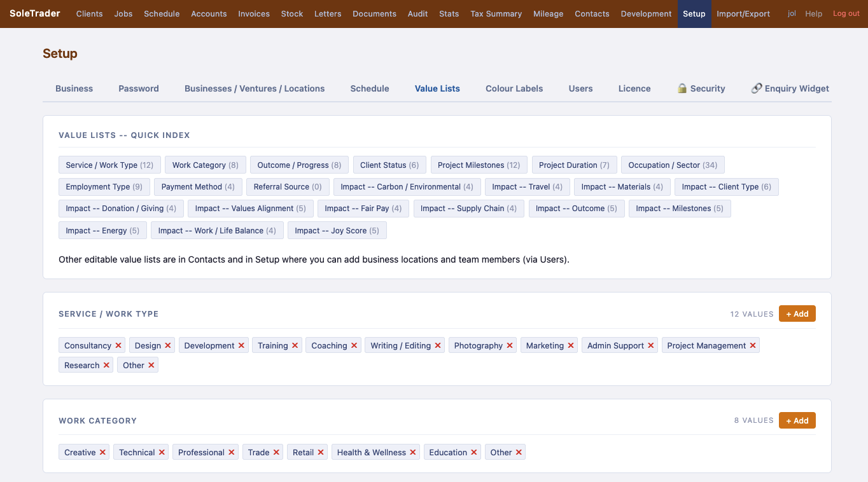
Task: Delete the Writing / Editing value
Action: tap(438, 346)
